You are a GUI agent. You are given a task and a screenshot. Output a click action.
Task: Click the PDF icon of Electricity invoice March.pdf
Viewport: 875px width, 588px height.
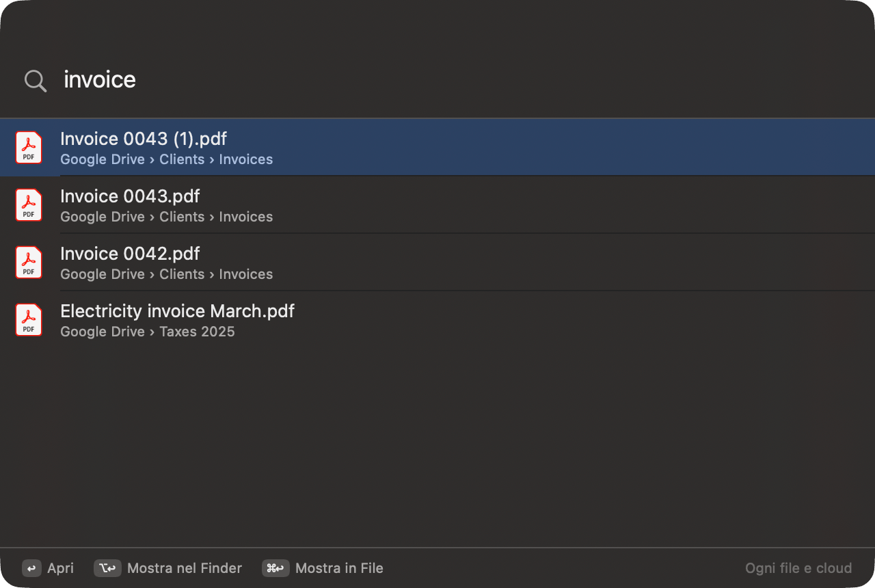(29, 320)
